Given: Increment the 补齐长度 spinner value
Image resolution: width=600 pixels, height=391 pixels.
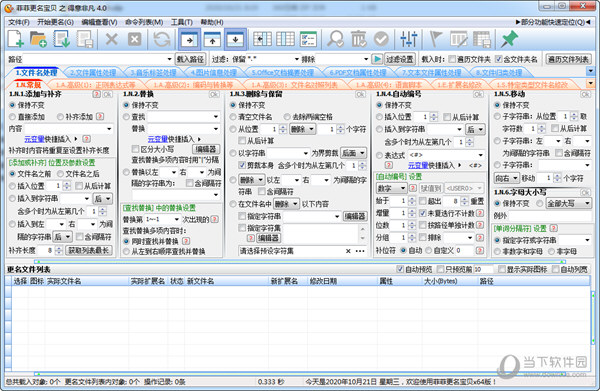Looking at the screenshot, I should pos(59,248).
